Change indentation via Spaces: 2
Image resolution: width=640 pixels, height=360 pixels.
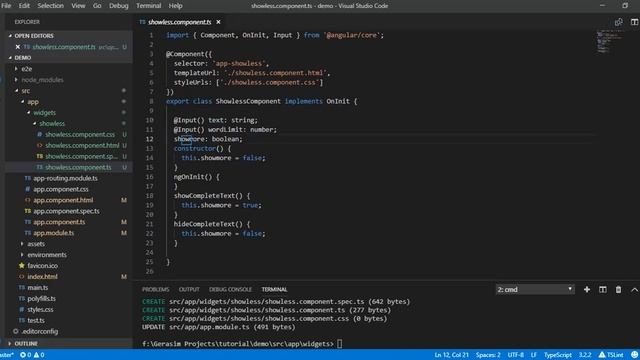(488, 355)
